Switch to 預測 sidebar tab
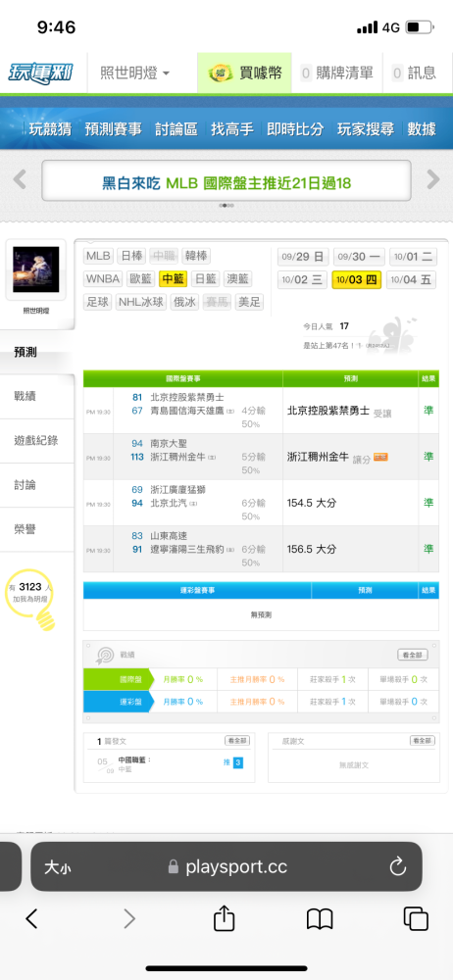This screenshot has height=980, width=453. click(37, 352)
